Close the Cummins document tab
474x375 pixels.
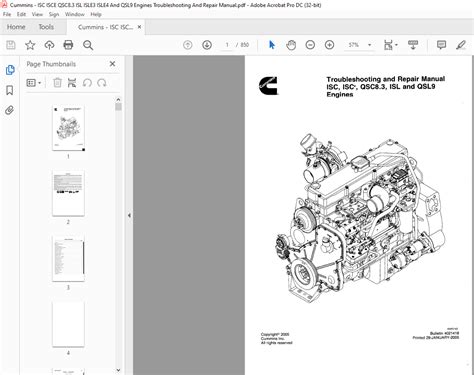[x=139, y=27]
